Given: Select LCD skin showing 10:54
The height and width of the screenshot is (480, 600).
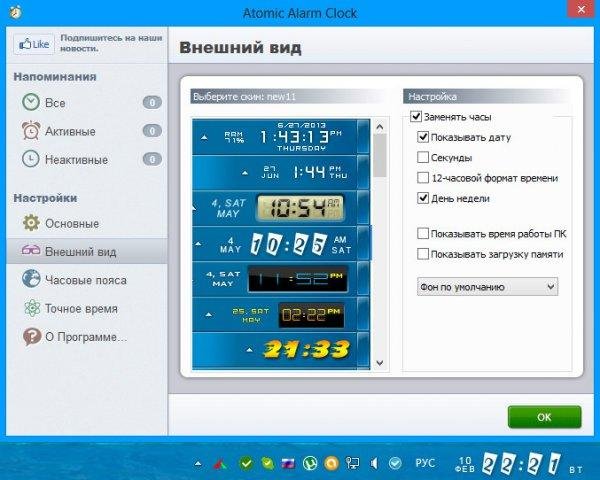Looking at the screenshot, I should tap(280, 208).
